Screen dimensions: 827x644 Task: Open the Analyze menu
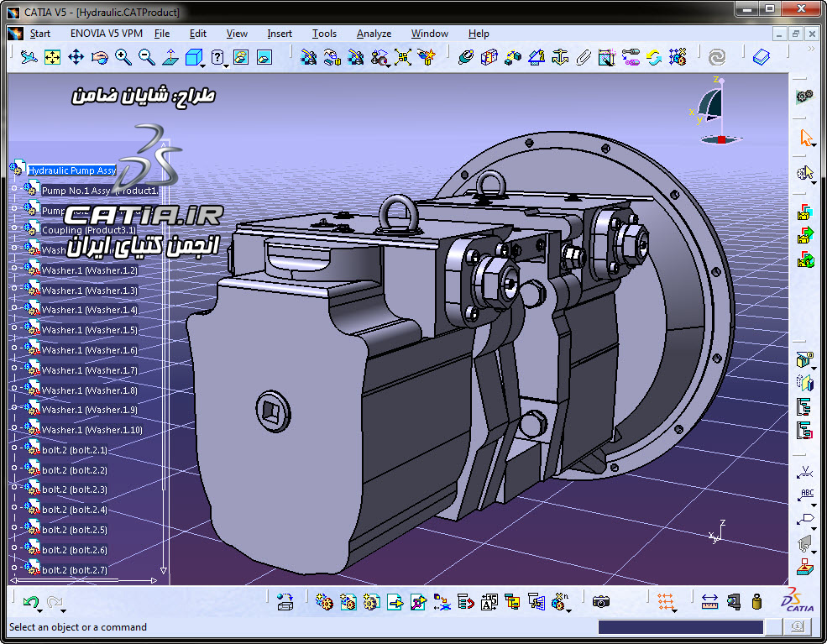pos(374,34)
